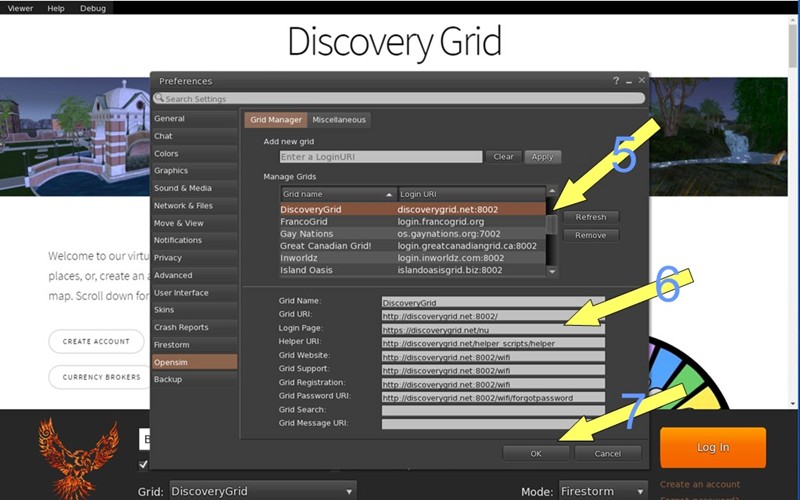Select the DiscoveryGrid row
This screenshot has height=500, width=800.
coord(413,209)
